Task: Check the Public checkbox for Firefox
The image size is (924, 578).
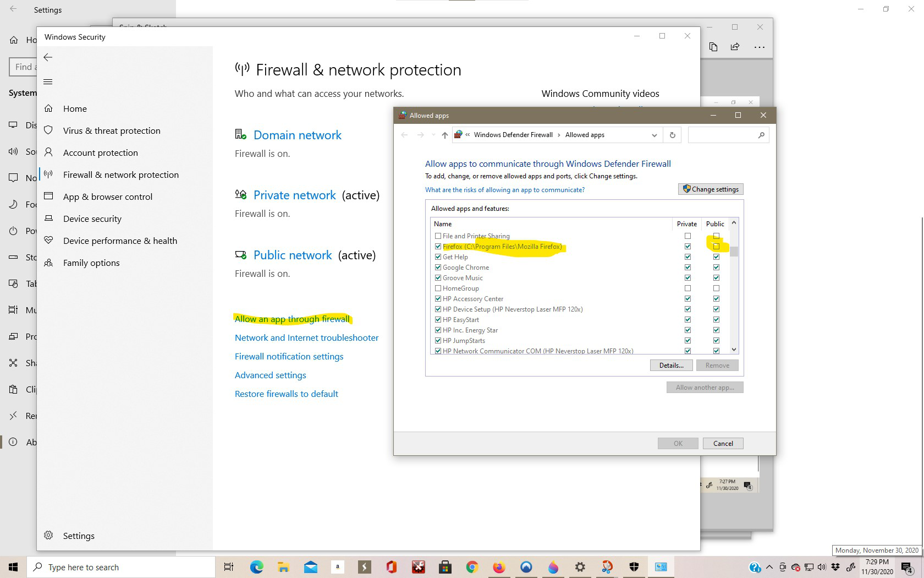Action: [716, 247]
